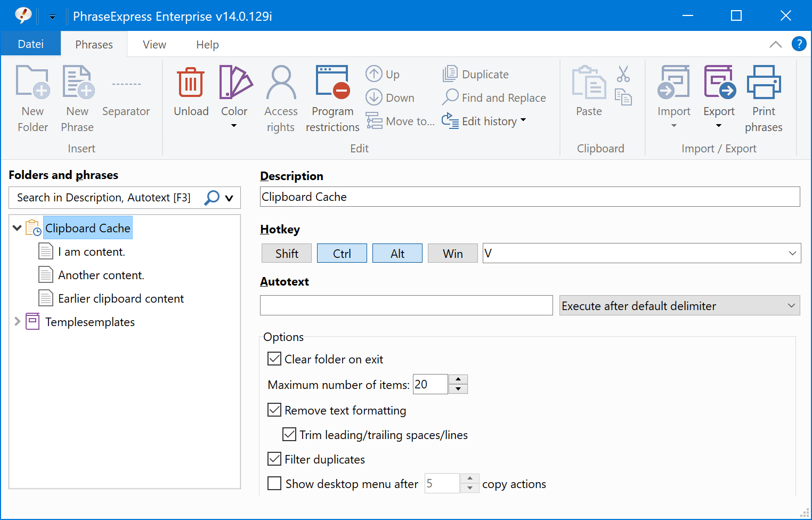Enable Show desktop menu after checkbox
The height and width of the screenshot is (520, 812).
(274, 483)
